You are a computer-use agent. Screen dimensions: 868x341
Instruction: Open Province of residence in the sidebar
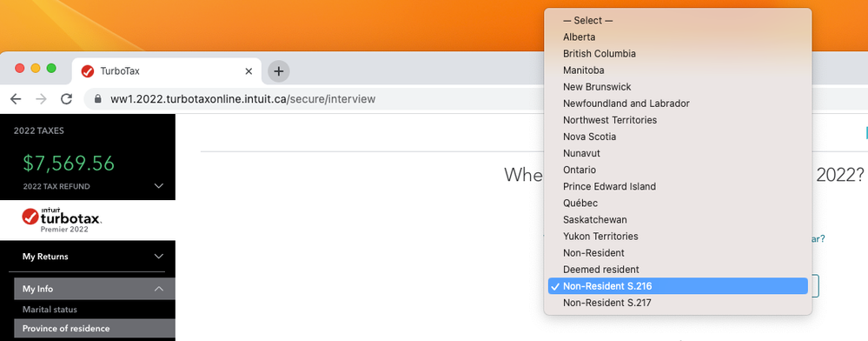coord(95,328)
